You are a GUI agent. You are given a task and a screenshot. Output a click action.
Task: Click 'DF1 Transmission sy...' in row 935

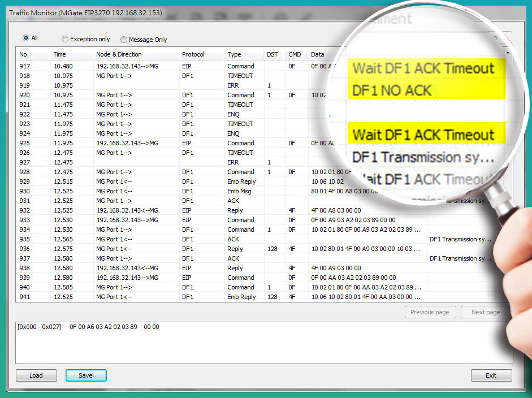(x=460, y=239)
